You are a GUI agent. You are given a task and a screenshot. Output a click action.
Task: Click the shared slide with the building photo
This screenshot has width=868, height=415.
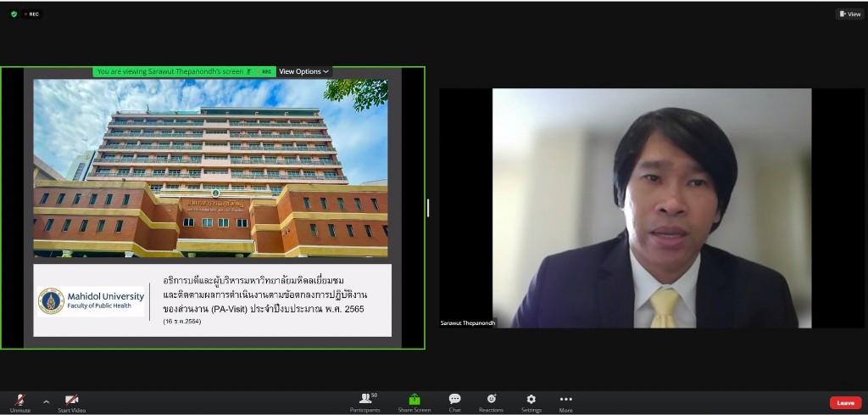pos(210,168)
